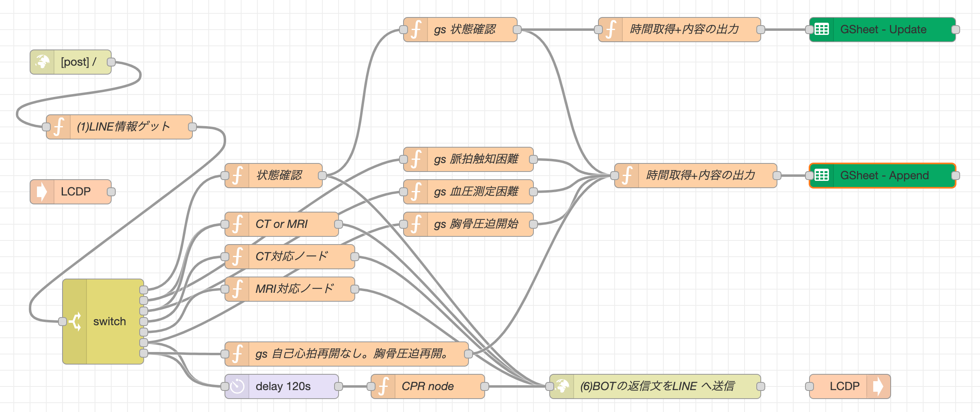
Task: Click the function icon on the CPR node
Action: tap(384, 386)
